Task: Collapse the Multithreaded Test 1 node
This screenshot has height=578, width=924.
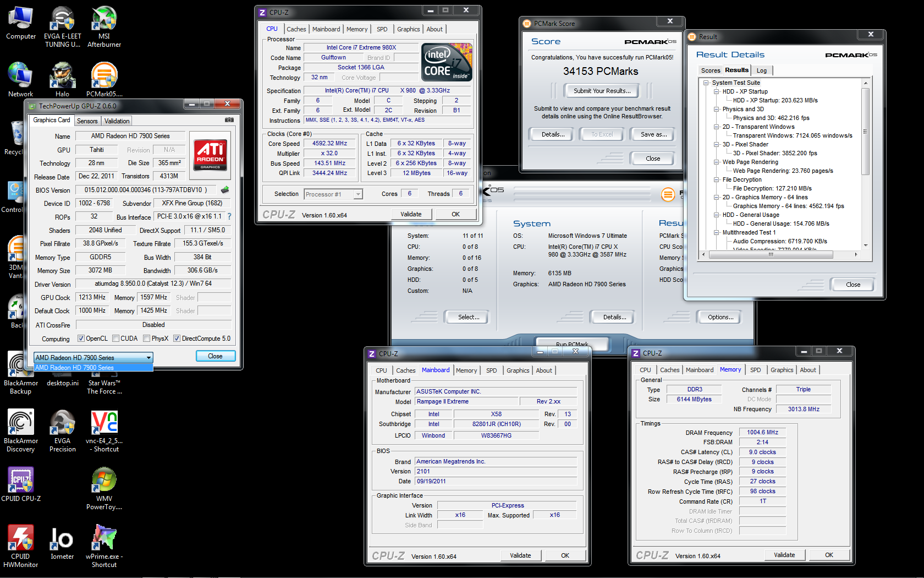Action: (x=717, y=232)
